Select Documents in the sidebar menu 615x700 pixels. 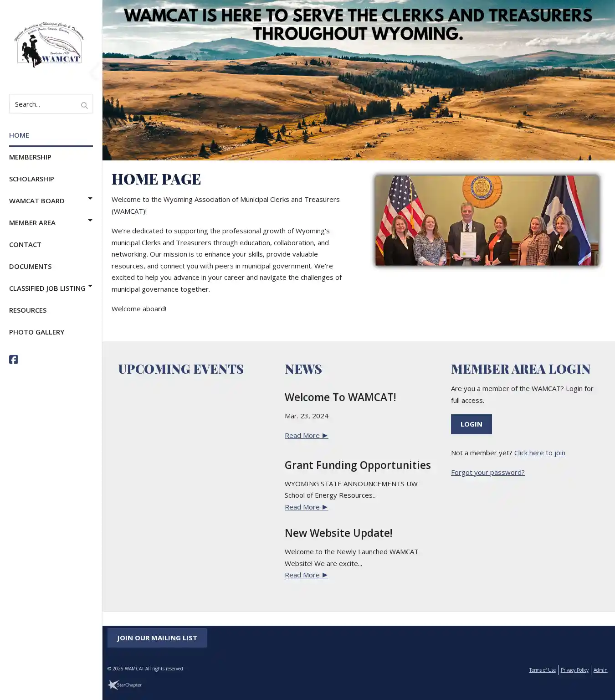point(30,266)
